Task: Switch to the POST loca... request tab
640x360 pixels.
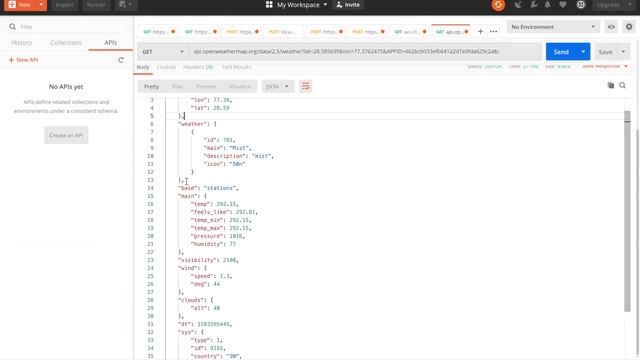Action: click(x=282, y=31)
